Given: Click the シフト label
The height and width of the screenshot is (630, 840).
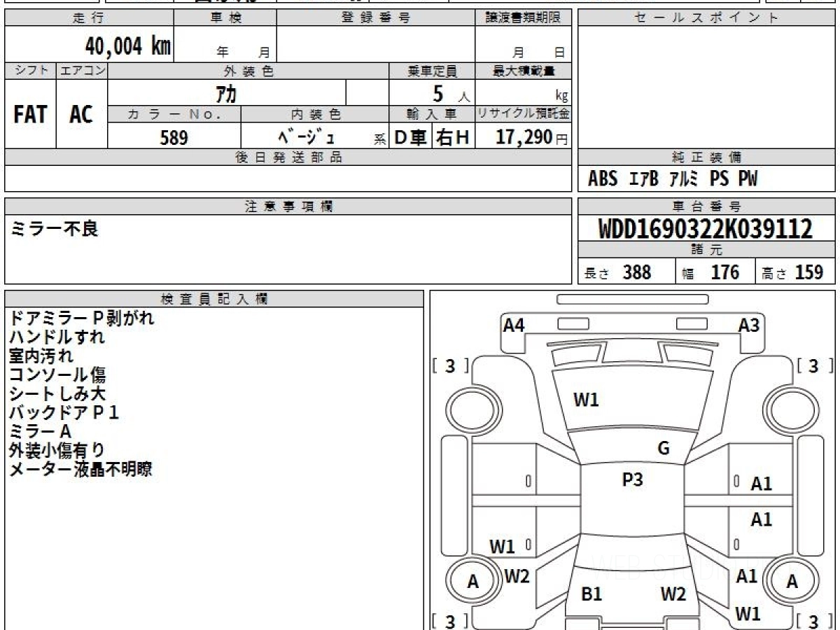Looking at the screenshot, I should [x=30, y=71].
